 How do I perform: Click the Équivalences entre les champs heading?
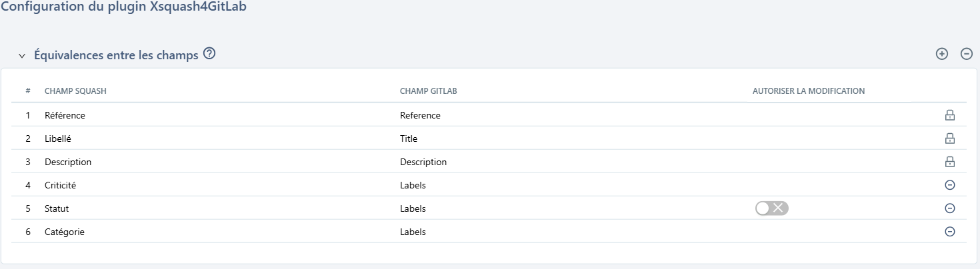point(116,56)
